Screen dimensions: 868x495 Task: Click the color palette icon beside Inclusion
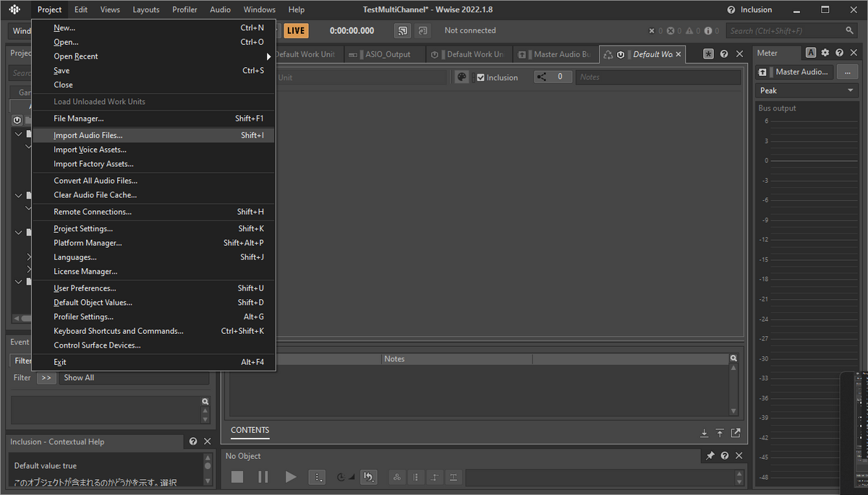(462, 77)
